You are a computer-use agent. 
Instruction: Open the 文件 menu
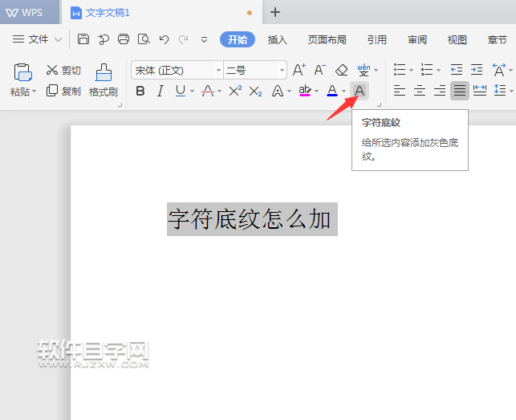tap(37, 39)
